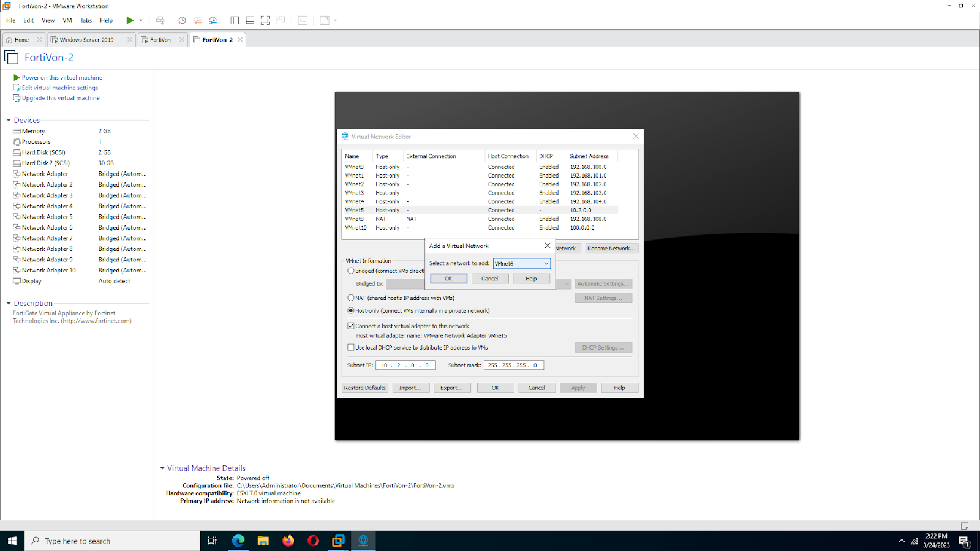This screenshot has width=980, height=551.
Task: Click the Display device icon
Action: point(17,281)
